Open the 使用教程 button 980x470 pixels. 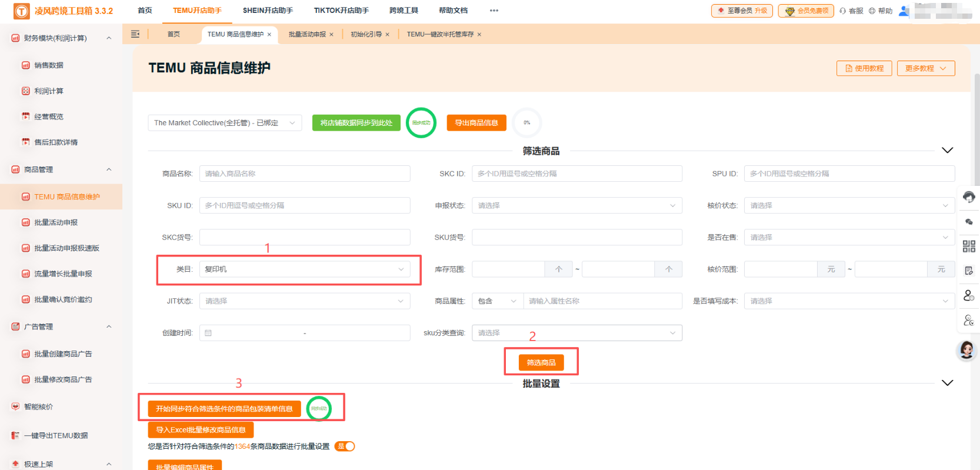864,68
